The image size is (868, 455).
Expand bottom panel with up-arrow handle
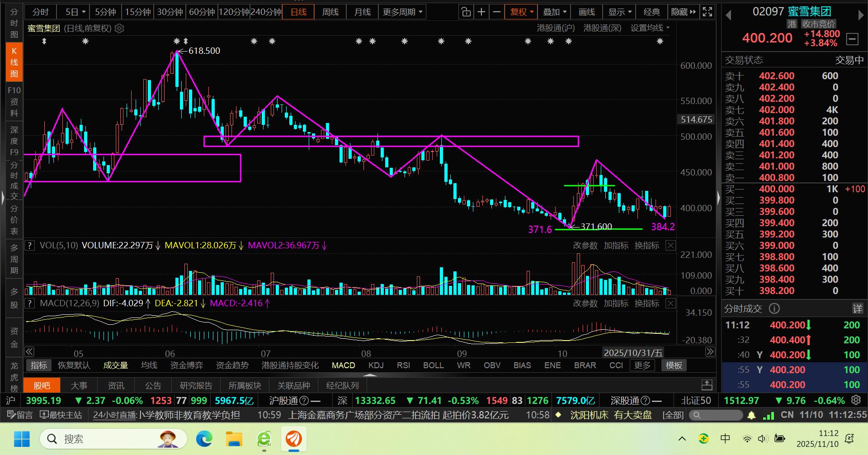tap(370, 375)
